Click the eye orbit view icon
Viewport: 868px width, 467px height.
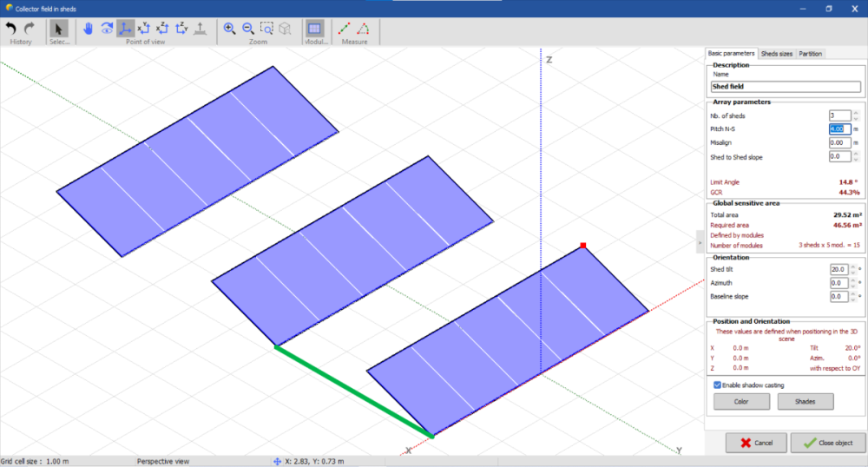107,29
